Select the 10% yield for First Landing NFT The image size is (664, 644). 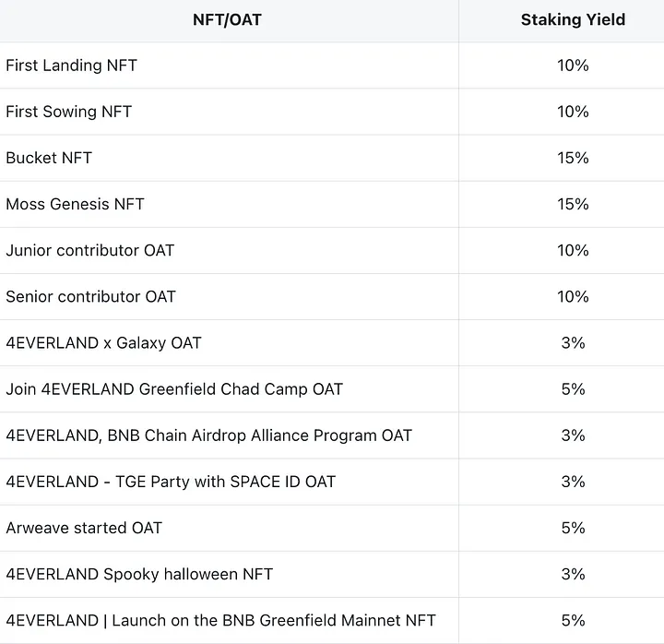[x=573, y=66]
